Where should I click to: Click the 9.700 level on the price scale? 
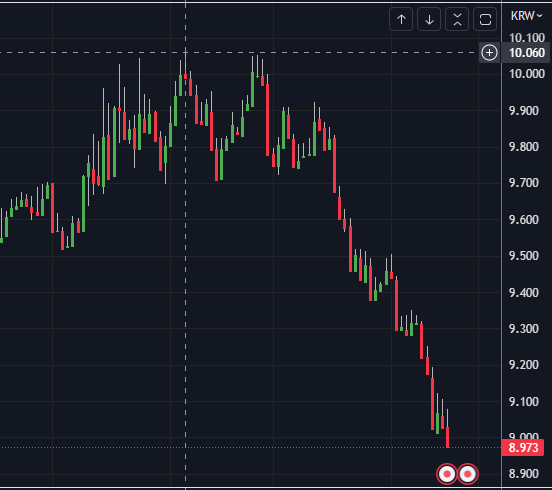tap(524, 183)
